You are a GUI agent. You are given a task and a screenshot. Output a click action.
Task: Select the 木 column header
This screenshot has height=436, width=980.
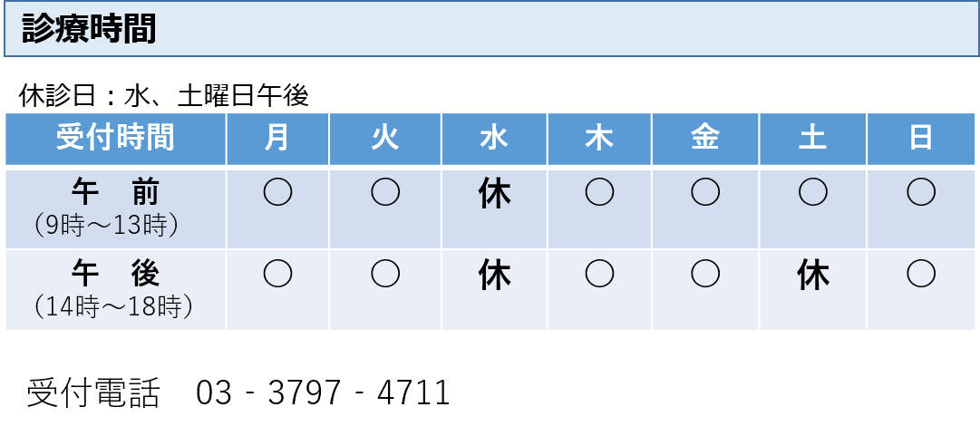click(x=599, y=139)
